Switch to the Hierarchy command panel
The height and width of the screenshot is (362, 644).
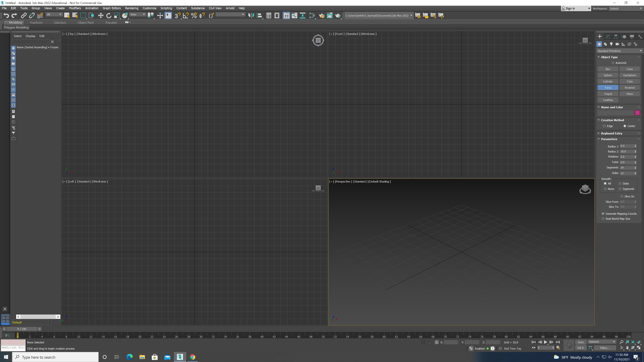(x=616, y=37)
